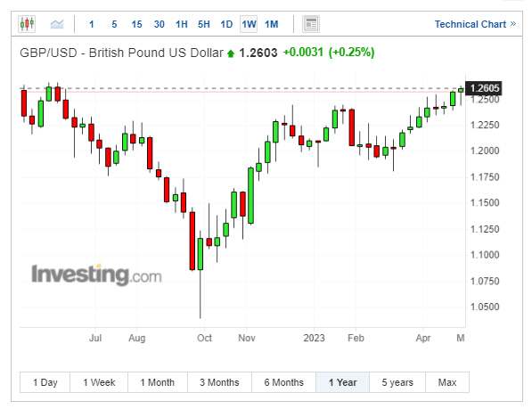Show the 1 Month range
532x409 pixels.
(158, 382)
